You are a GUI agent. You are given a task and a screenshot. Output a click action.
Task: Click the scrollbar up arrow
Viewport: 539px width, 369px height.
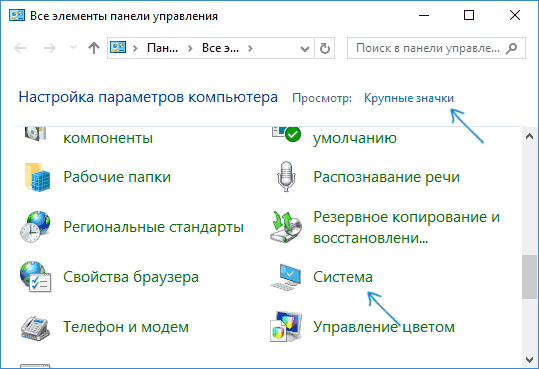coord(529,136)
